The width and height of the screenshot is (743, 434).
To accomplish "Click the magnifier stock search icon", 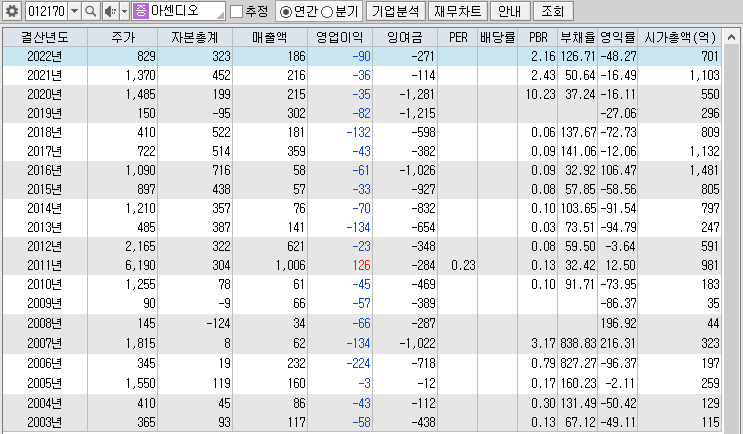I will [x=91, y=11].
